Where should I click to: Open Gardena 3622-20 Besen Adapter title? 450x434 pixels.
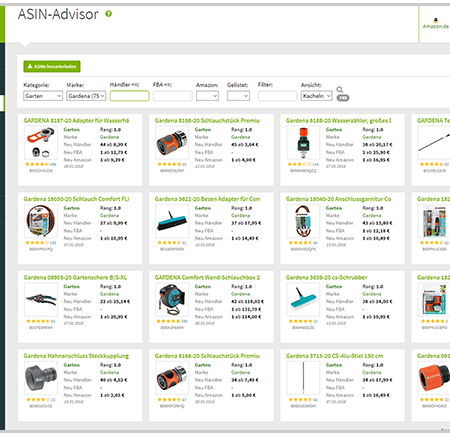(x=207, y=199)
